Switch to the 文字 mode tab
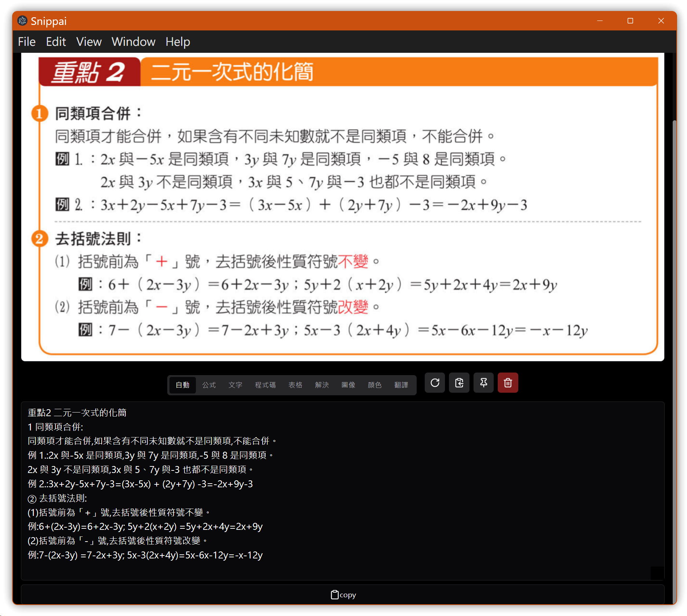This screenshot has height=616, width=687. click(235, 385)
